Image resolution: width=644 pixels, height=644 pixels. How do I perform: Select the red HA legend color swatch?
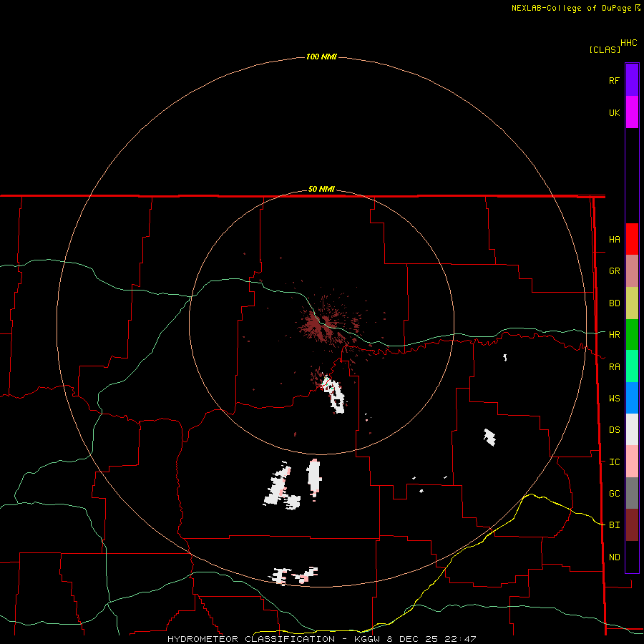[x=632, y=239]
